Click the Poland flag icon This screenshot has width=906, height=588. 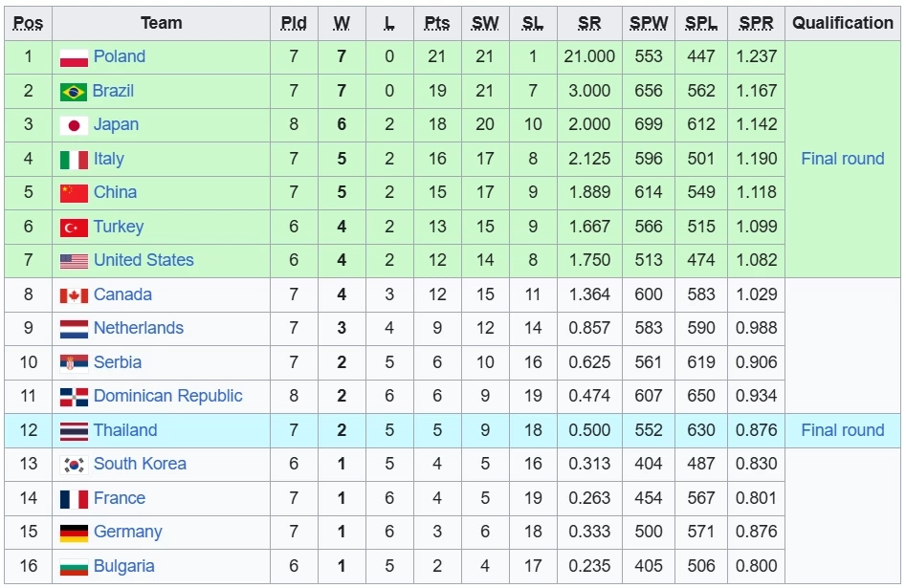tap(74, 57)
